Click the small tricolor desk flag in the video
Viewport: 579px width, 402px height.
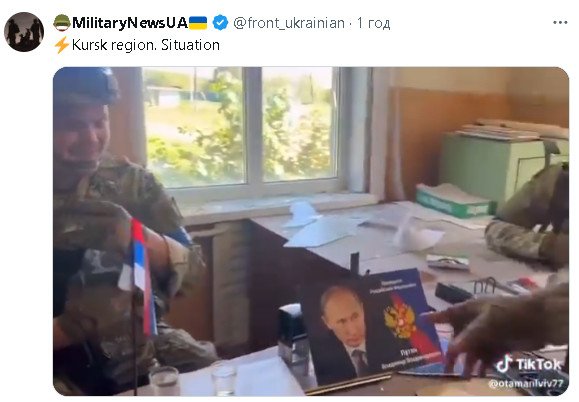point(142,277)
